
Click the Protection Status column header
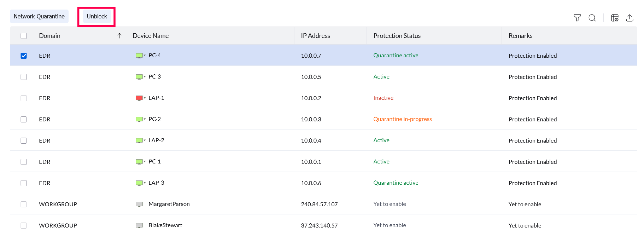[x=397, y=35]
